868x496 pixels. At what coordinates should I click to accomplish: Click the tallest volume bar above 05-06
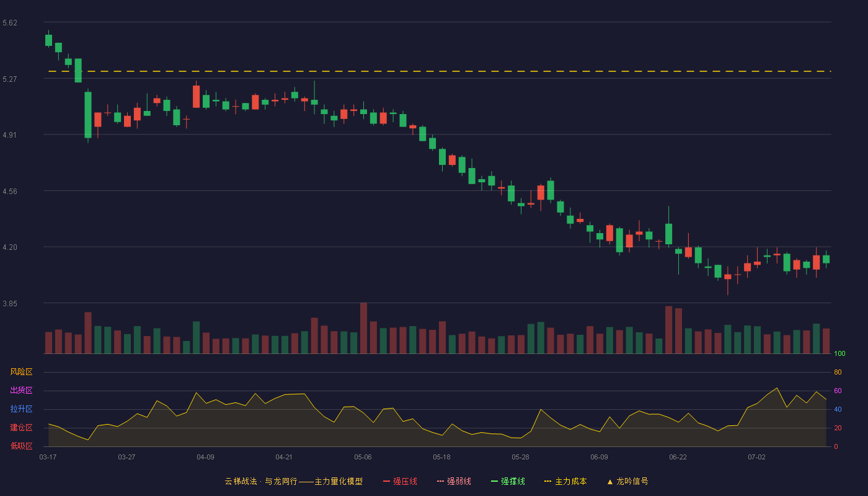coord(363,328)
